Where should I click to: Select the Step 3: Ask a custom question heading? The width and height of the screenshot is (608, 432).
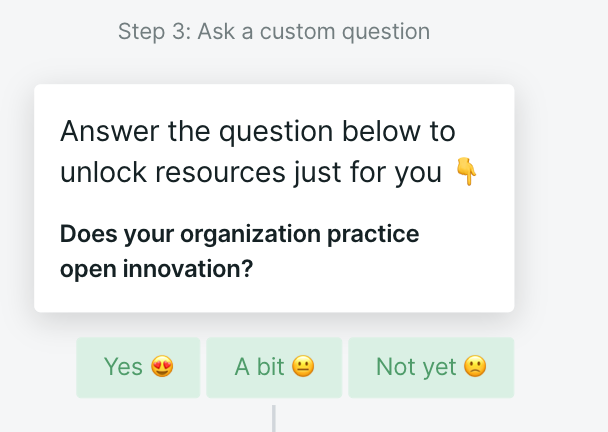274,31
